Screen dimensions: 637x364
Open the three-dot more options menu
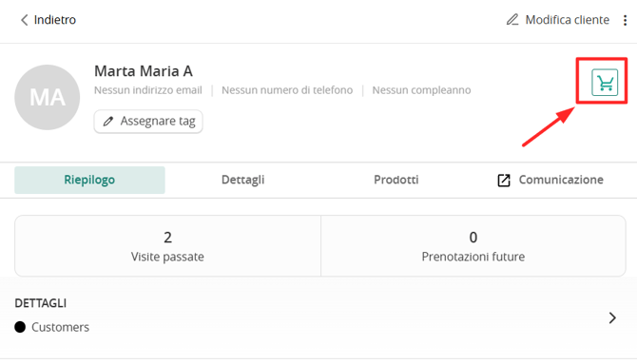coord(625,20)
